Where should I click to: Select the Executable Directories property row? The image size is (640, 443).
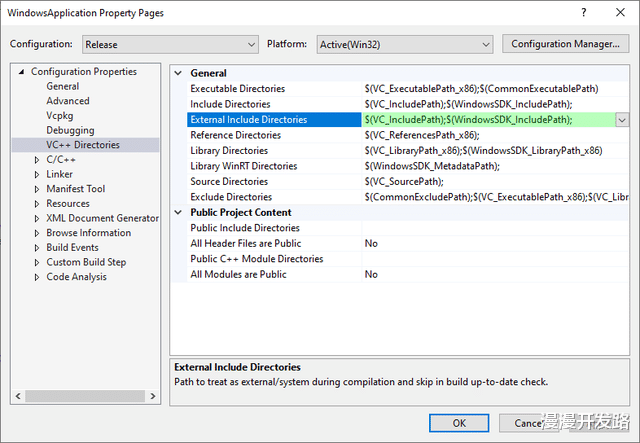[x=407, y=89]
